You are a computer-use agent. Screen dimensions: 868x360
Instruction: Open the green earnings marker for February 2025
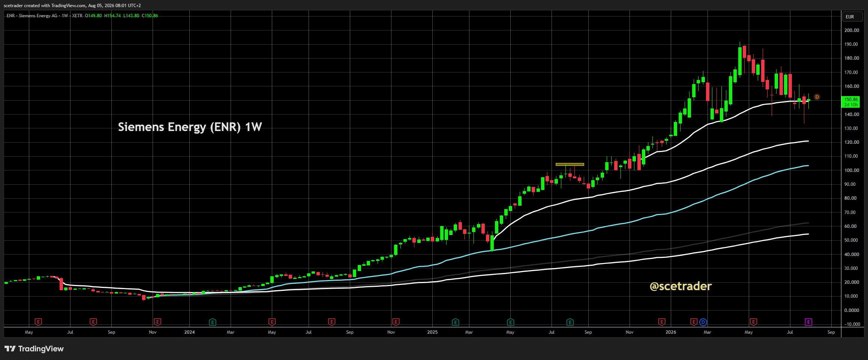455,322
